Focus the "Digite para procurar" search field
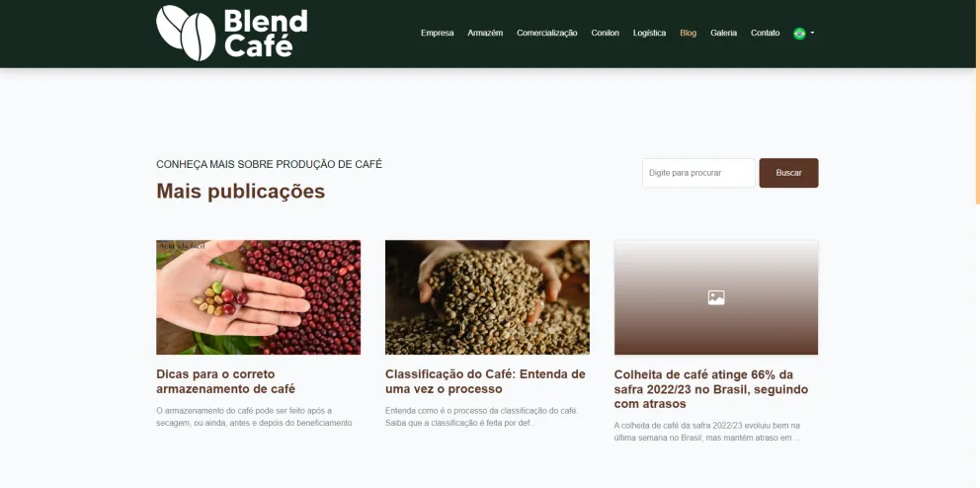The width and height of the screenshot is (980, 488). [x=698, y=173]
